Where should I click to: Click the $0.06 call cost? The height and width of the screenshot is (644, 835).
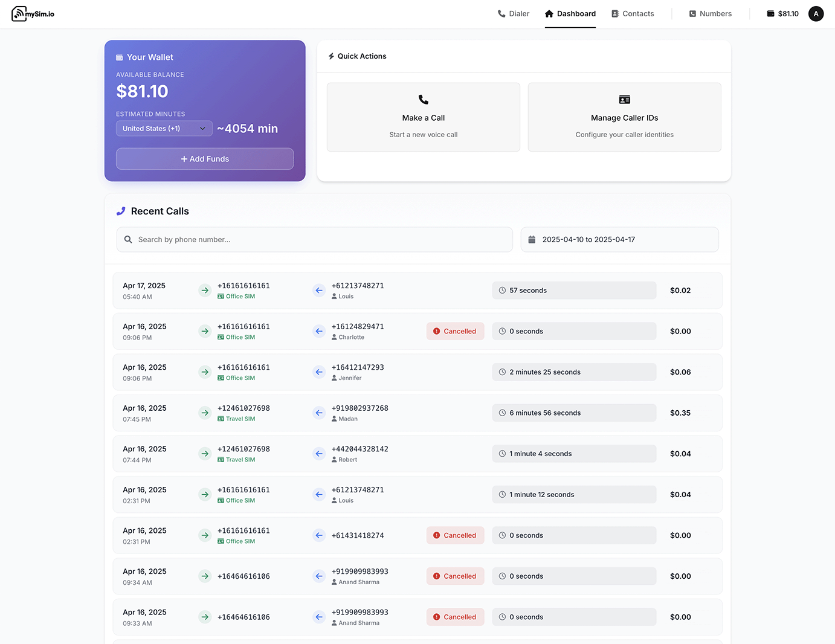680,372
